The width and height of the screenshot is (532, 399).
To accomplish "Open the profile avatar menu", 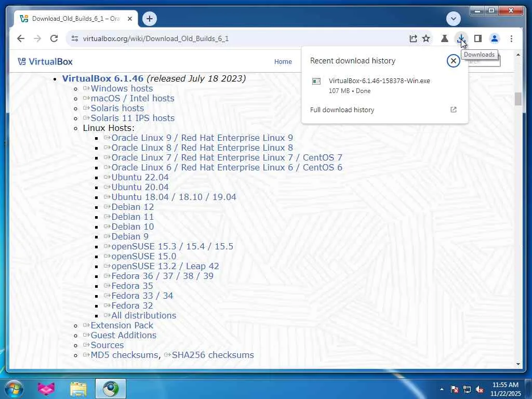I will (495, 38).
